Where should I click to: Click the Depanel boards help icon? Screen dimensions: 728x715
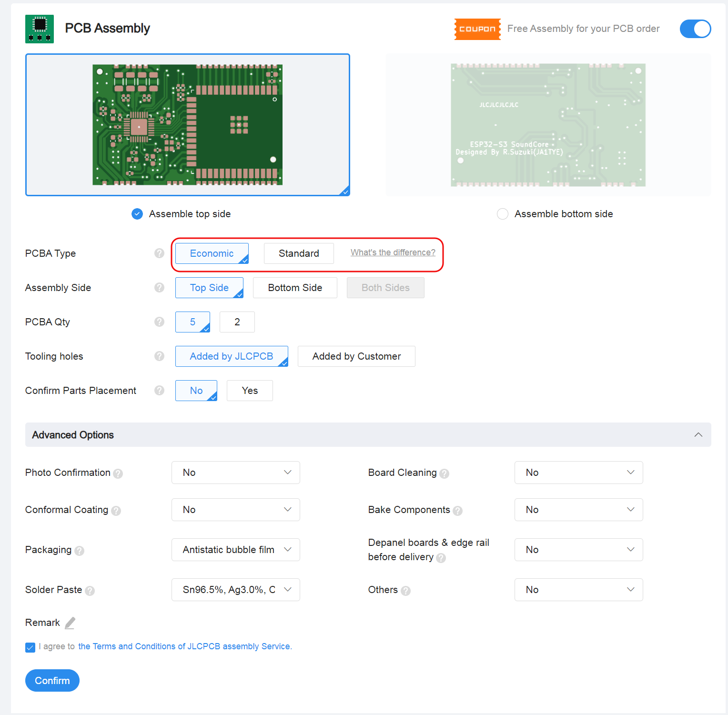coord(441,558)
